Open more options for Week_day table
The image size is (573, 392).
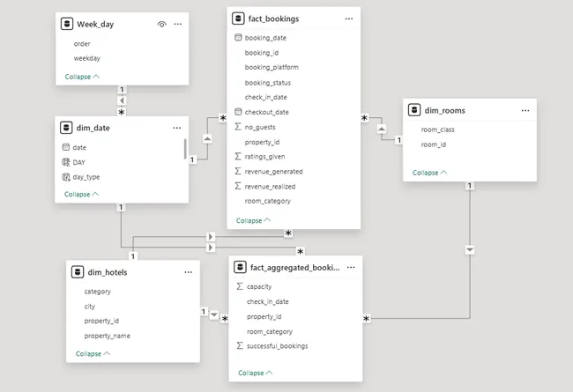(x=178, y=24)
